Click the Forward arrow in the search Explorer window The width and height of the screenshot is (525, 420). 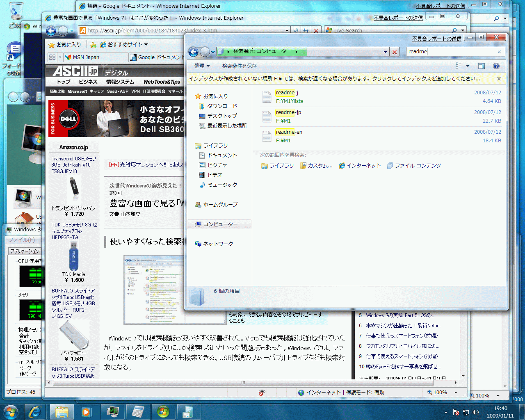tap(205, 52)
